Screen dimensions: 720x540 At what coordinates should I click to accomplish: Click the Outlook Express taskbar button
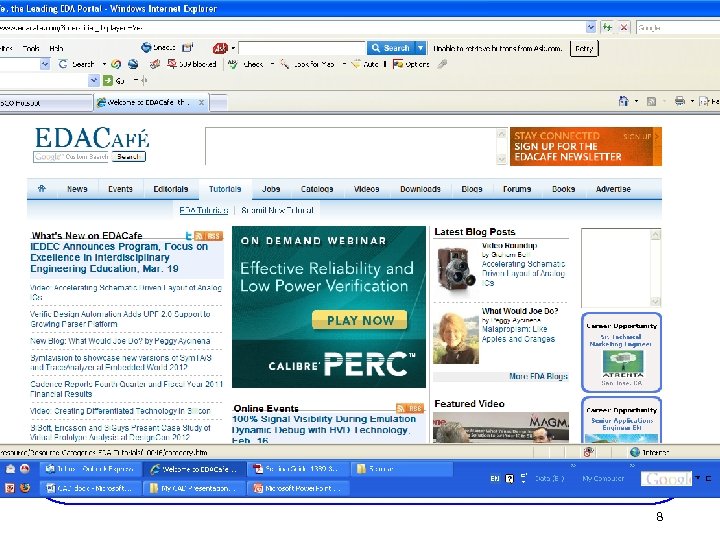(x=91, y=469)
